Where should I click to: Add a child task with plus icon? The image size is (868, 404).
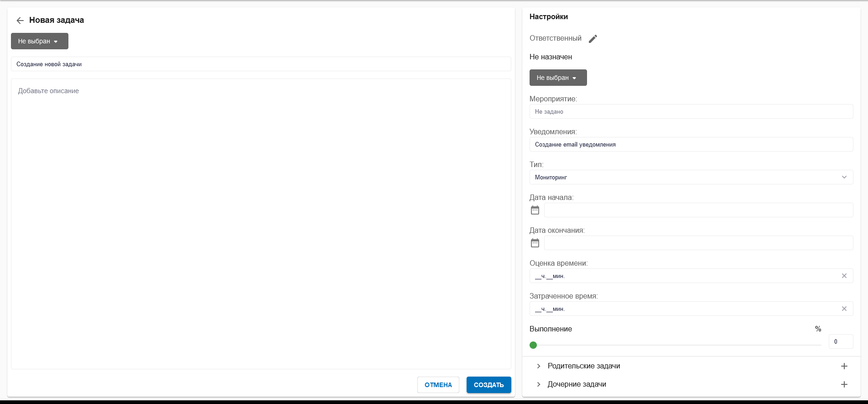point(844,384)
